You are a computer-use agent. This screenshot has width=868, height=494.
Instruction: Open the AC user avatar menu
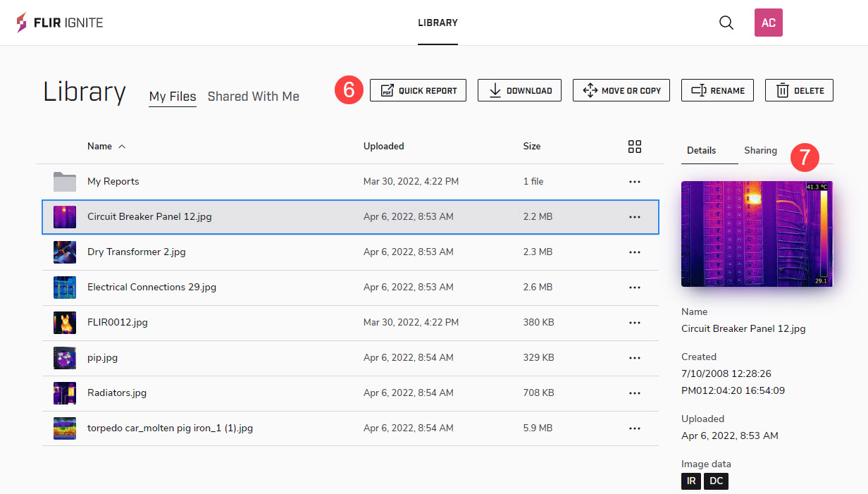pyautogui.click(x=768, y=23)
